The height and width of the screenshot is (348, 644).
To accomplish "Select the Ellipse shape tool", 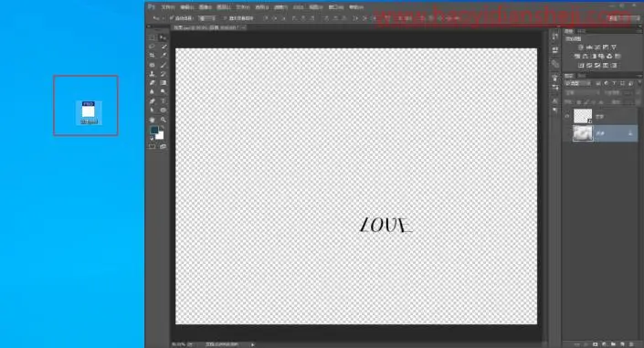I will point(163,111).
